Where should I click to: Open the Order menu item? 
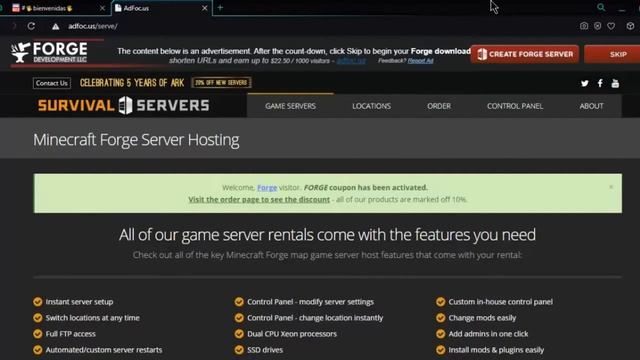(439, 106)
